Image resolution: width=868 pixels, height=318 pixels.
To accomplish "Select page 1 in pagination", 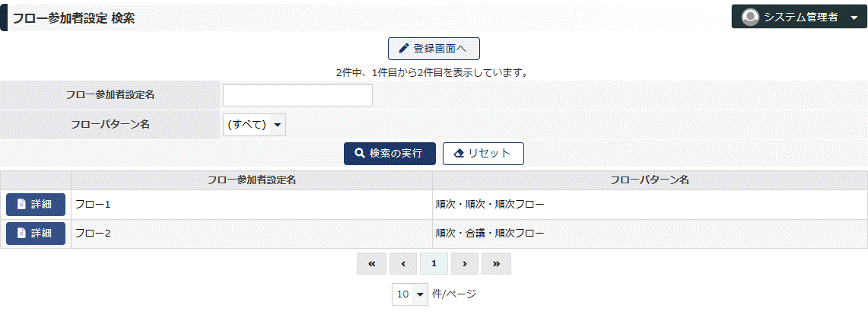I will 434,264.
